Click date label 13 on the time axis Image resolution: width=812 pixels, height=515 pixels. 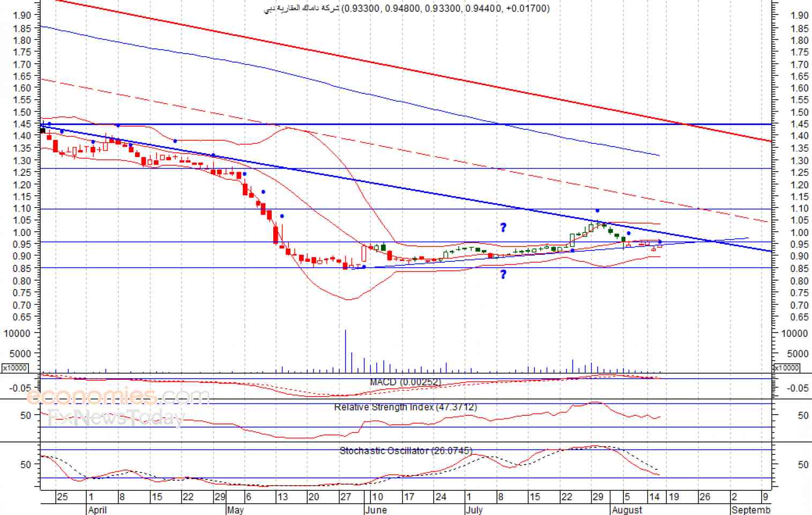click(282, 497)
